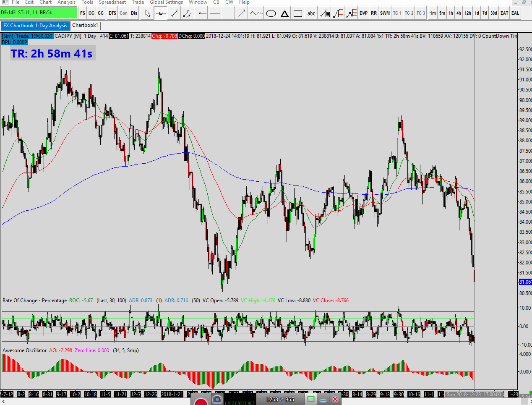Switch chart to 12h timeframe
Viewport: 532px width, 405px height.
468,13
